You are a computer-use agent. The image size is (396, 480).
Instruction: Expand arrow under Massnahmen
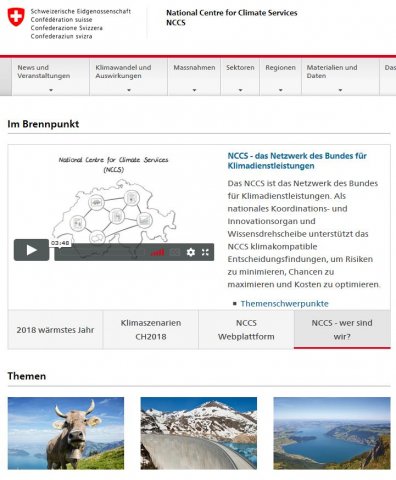[194, 90]
